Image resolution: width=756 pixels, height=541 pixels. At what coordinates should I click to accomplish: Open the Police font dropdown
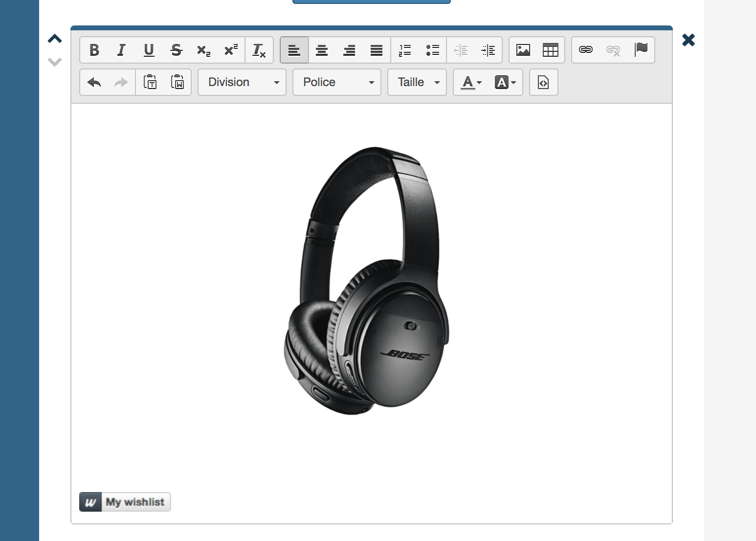pyautogui.click(x=337, y=82)
